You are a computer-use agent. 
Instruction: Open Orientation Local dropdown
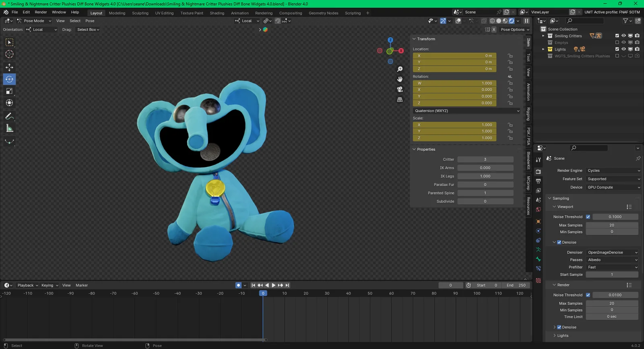click(x=41, y=29)
